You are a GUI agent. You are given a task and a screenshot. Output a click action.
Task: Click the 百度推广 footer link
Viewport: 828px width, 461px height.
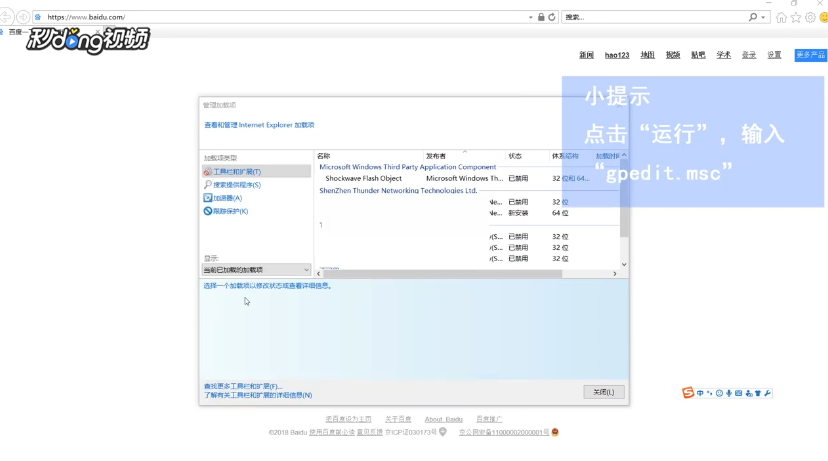pos(489,419)
